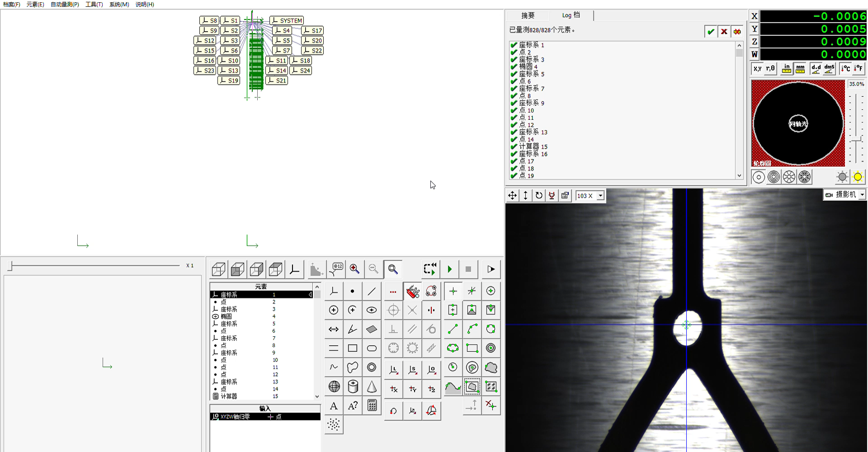The height and width of the screenshot is (452, 868).
Task: Open the 工具(T) menu
Action: tap(94, 5)
